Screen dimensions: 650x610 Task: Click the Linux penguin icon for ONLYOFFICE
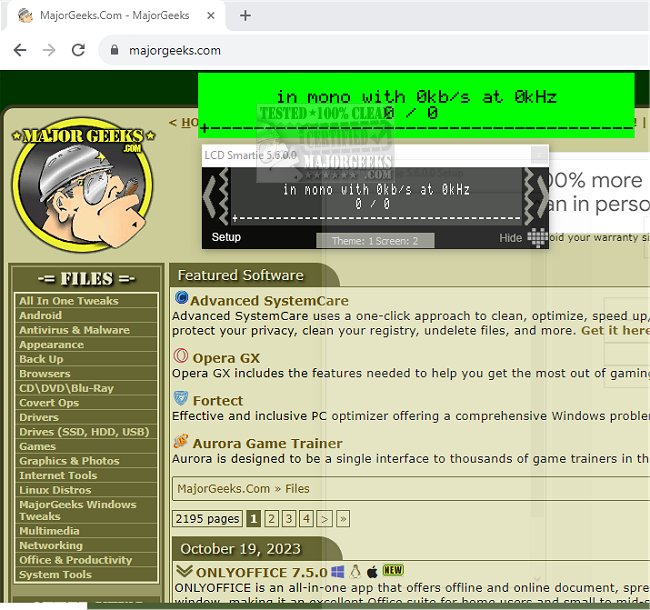pyautogui.click(x=355, y=572)
